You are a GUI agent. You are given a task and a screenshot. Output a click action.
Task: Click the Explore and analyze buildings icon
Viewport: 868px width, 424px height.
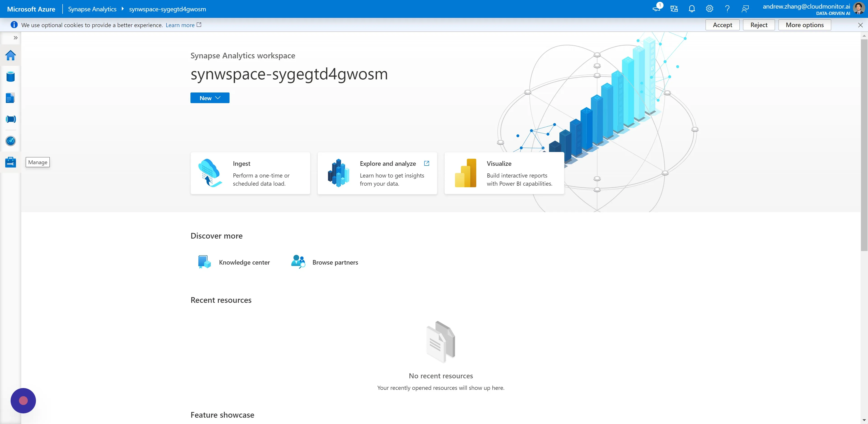(x=338, y=173)
